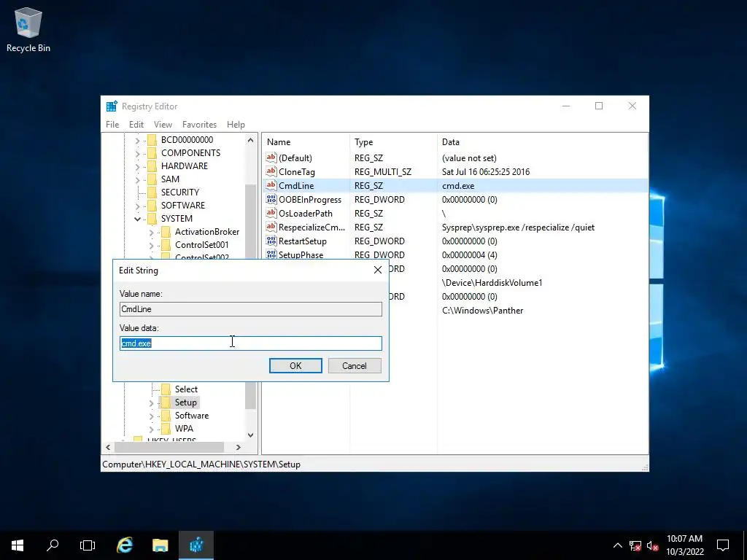Expand the Software subkey under SYSTEM
Image resolution: width=747 pixels, height=560 pixels.
point(152,416)
